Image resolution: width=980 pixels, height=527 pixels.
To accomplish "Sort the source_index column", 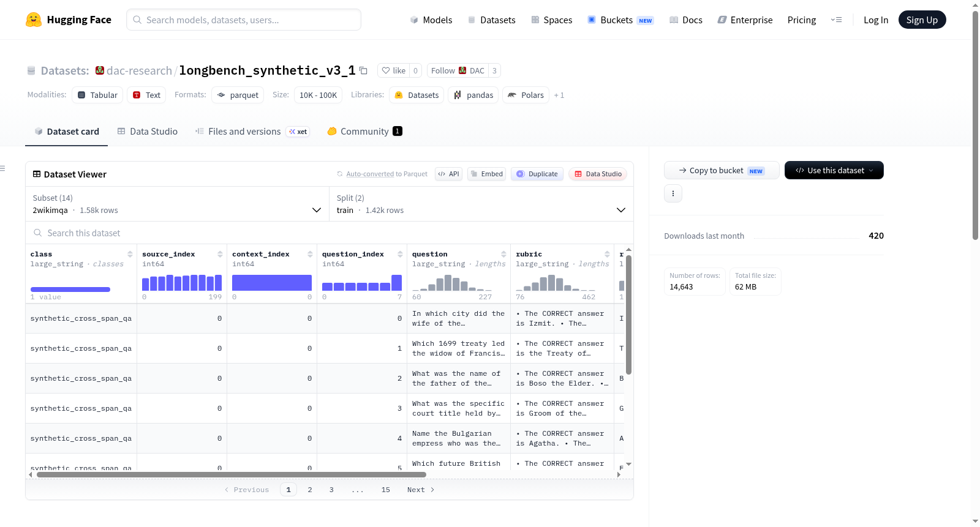I will (x=220, y=254).
